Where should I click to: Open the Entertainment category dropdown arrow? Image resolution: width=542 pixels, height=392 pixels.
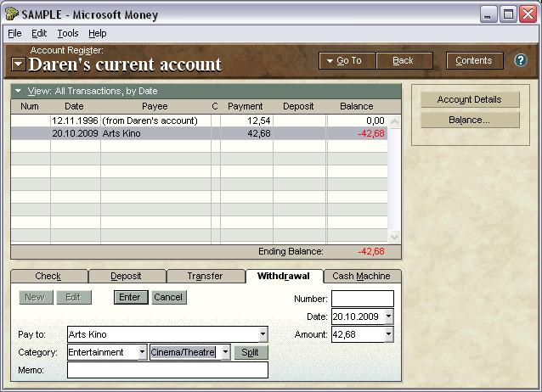tap(143, 352)
